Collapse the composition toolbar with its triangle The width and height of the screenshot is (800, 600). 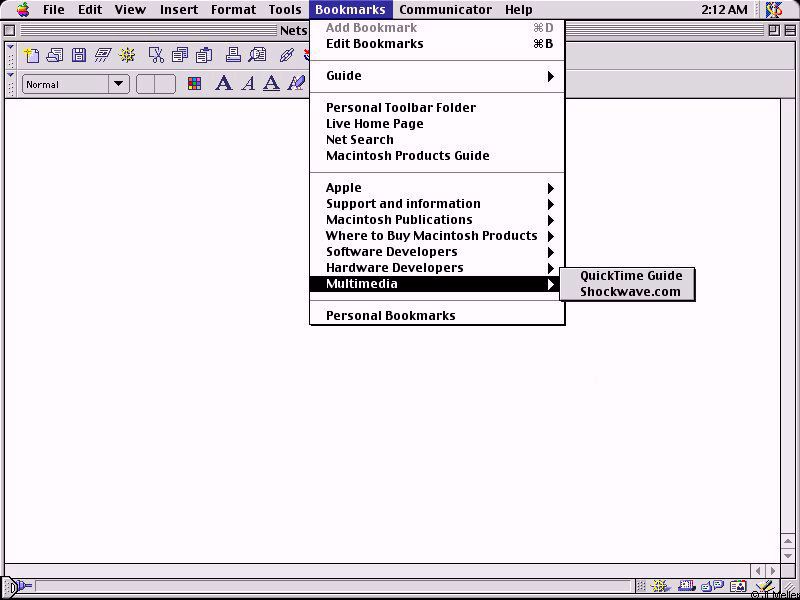click(x=11, y=49)
